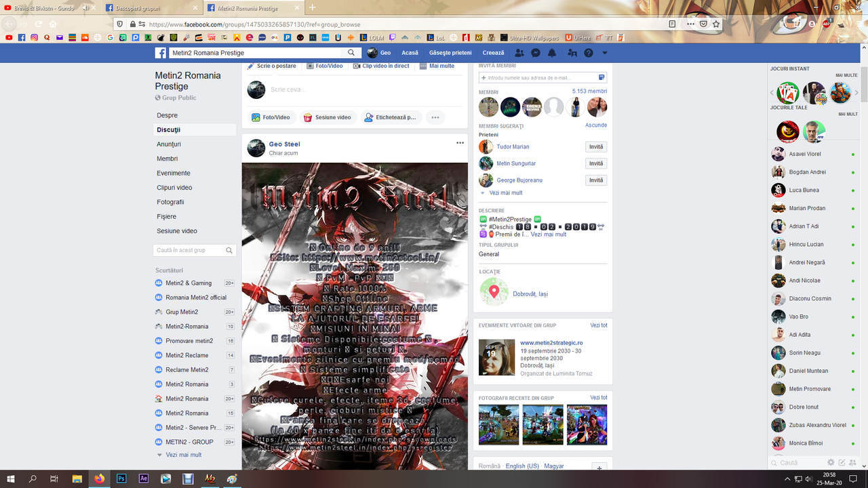Open Facebook help question mark icon
Viewport: 868px width, 488px height.
pos(589,53)
